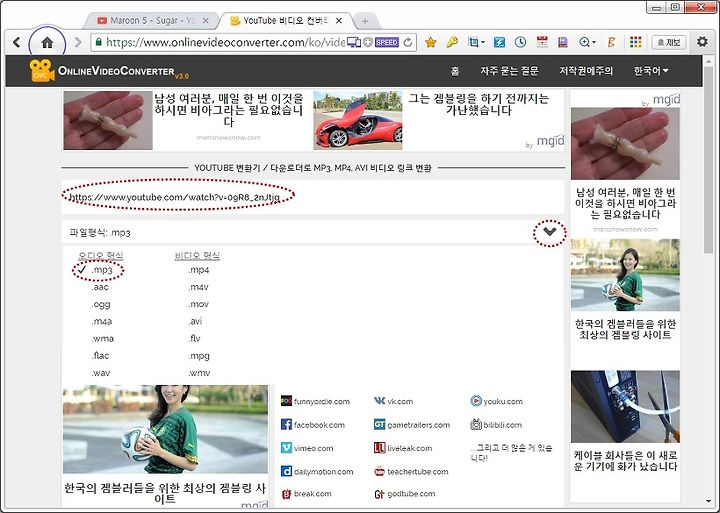Go forward with the browser forward arrow

[78, 42]
